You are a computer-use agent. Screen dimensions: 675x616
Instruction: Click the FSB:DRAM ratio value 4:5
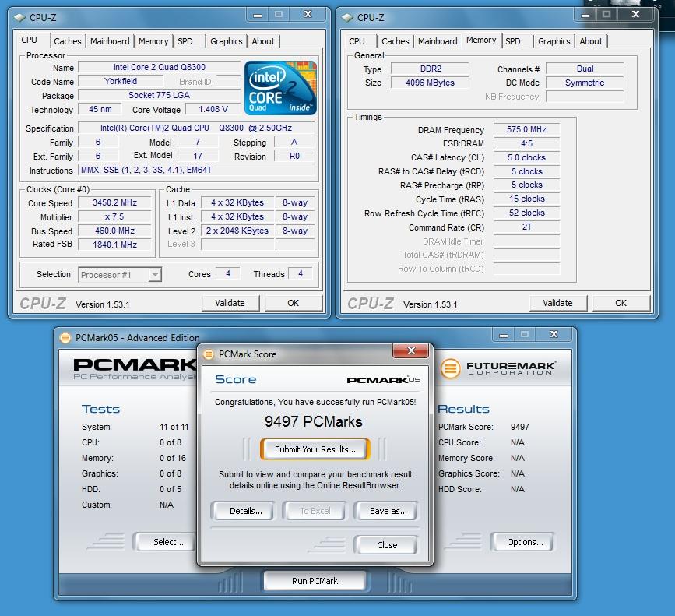coord(526,143)
